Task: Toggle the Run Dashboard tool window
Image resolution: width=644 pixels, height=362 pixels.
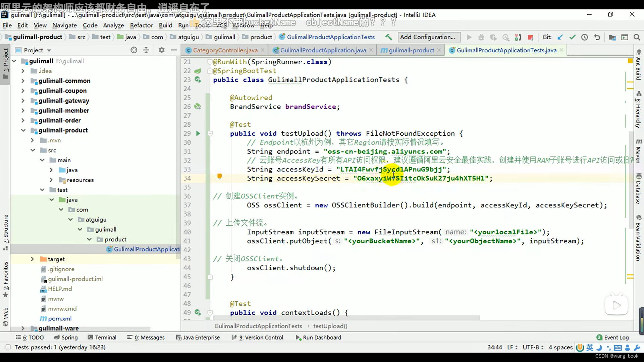Action: coord(318,338)
